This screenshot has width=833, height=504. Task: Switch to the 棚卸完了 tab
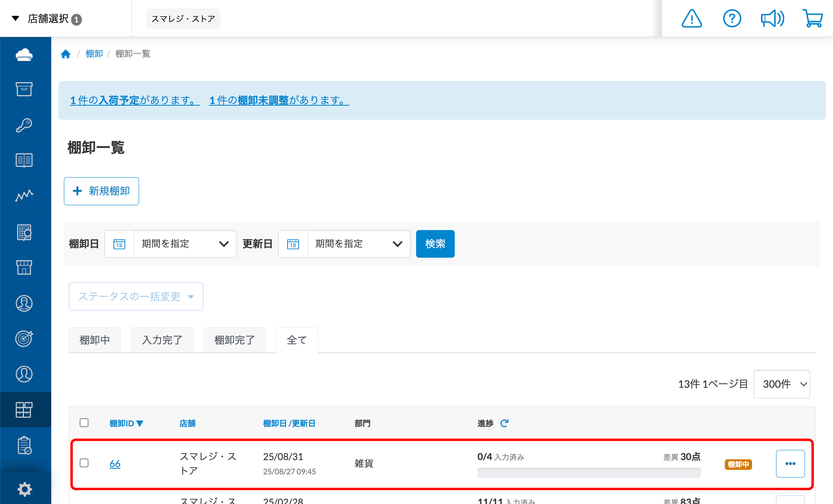(x=234, y=340)
